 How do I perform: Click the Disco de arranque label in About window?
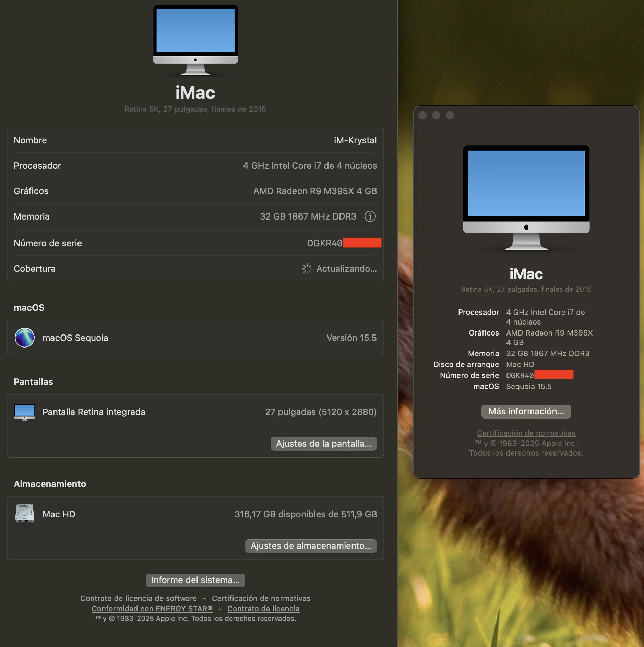pyautogui.click(x=466, y=364)
